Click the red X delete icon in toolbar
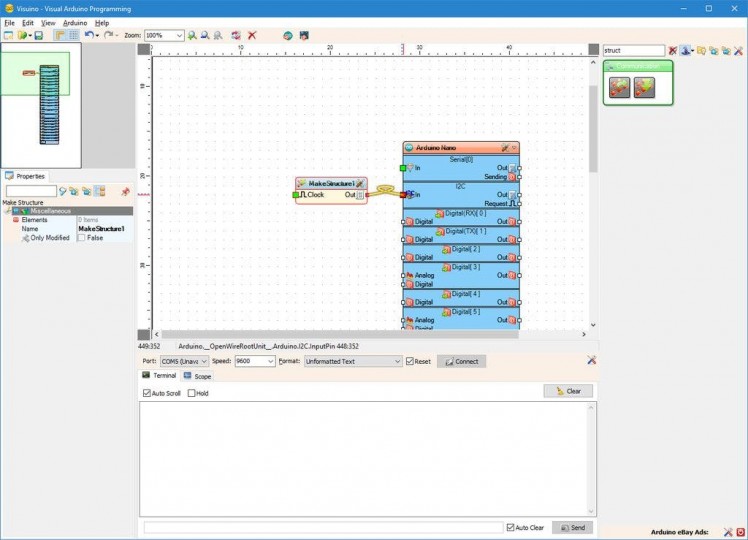 (x=252, y=35)
